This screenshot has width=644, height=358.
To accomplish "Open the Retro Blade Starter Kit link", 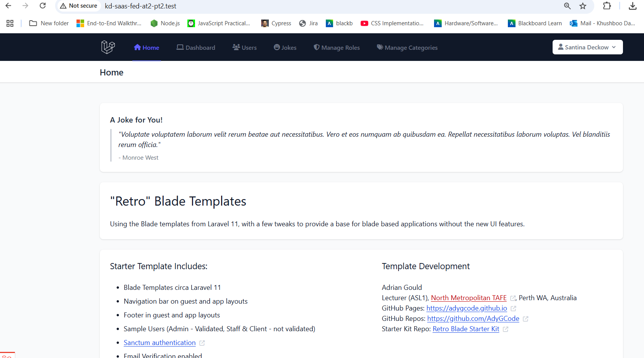I will (466, 329).
